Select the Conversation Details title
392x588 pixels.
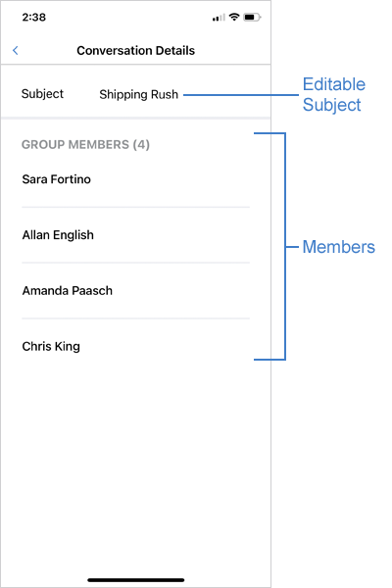click(136, 50)
